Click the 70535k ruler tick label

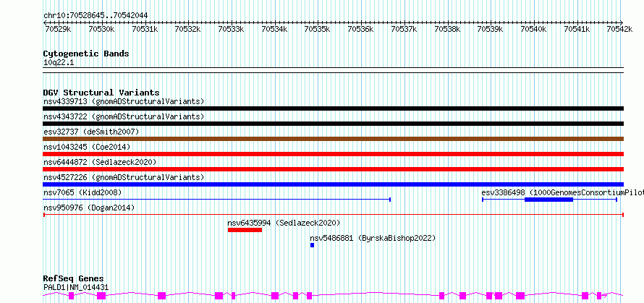317,29
